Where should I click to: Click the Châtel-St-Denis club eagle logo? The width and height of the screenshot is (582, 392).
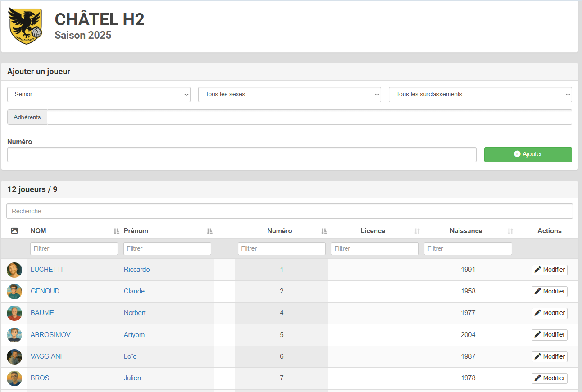pos(25,26)
